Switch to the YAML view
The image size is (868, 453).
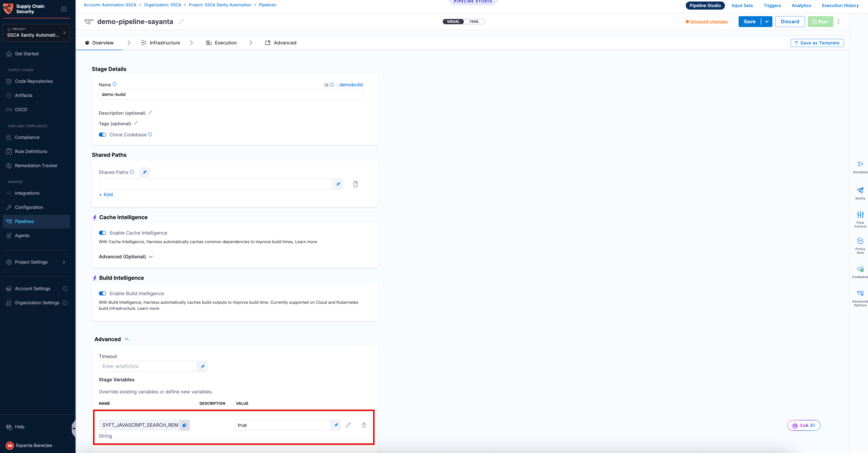pos(474,21)
